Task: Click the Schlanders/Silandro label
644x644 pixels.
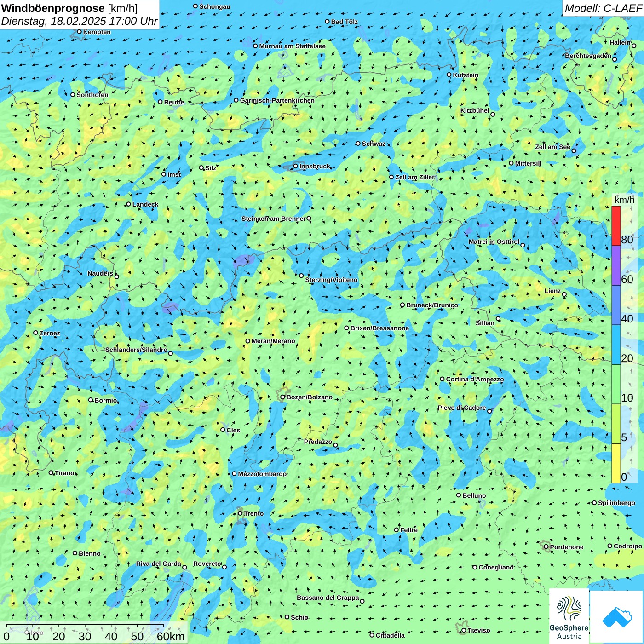Action: coord(136,350)
